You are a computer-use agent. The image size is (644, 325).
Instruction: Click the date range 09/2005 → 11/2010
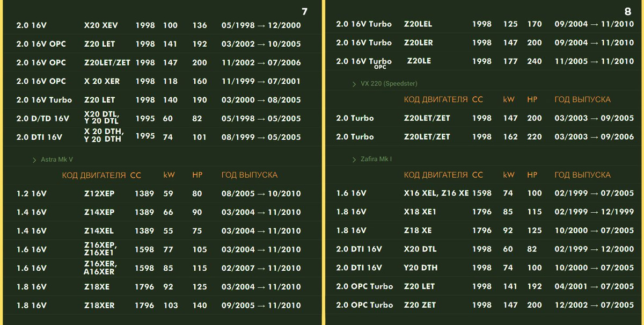tap(261, 306)
